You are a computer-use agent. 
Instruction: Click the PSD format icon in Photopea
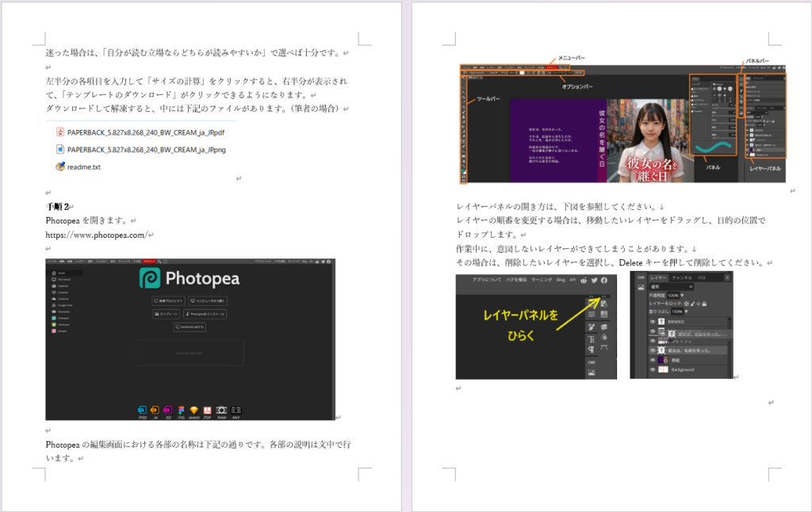tap(143, 411)
